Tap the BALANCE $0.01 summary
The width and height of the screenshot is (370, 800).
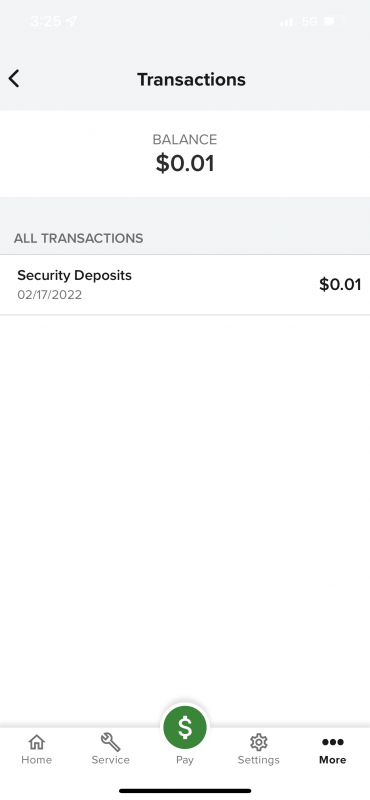pos(185,154)
